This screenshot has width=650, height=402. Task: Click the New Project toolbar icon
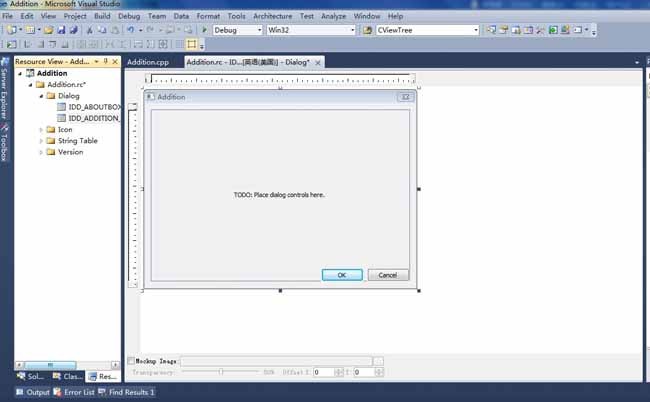coord(11,30)
